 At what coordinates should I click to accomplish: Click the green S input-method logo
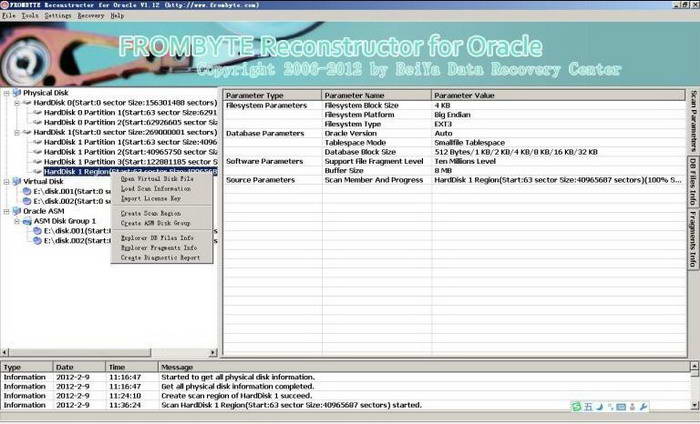pyautogui.click(x=576, y=406)
